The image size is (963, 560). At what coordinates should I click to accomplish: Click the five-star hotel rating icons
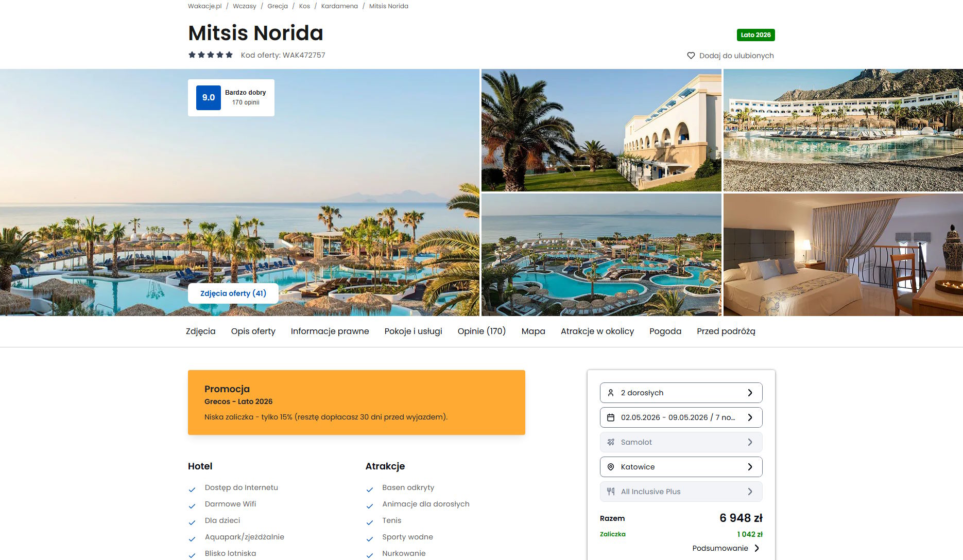coord(211,55)
